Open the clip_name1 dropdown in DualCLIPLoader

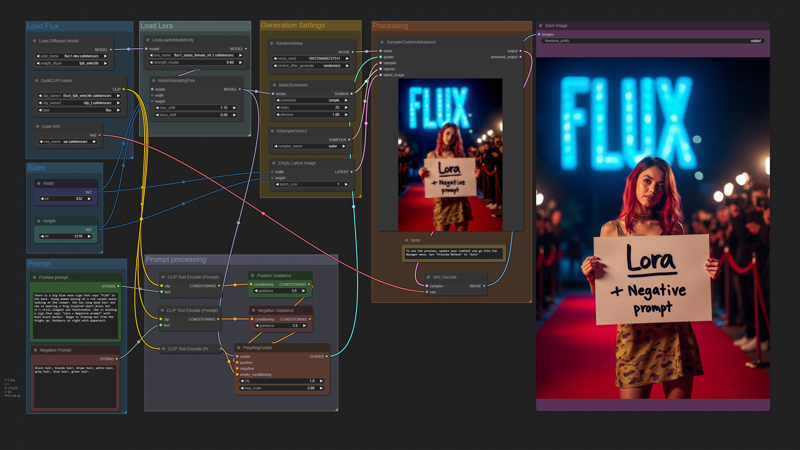point(79,95)
